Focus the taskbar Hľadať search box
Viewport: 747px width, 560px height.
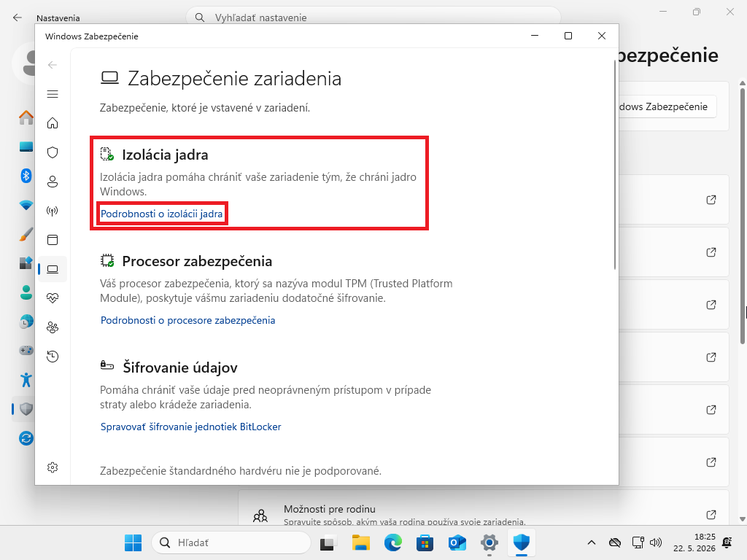tap(231, 542)
